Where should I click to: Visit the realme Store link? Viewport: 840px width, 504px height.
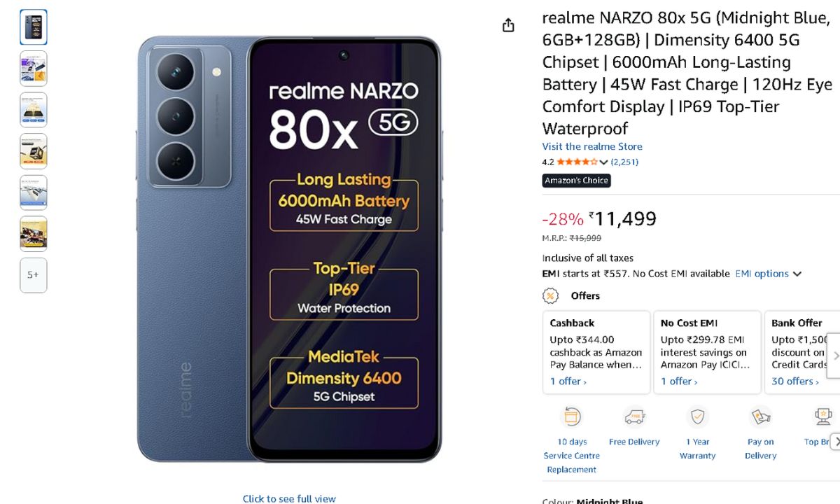tap(592, 146)
